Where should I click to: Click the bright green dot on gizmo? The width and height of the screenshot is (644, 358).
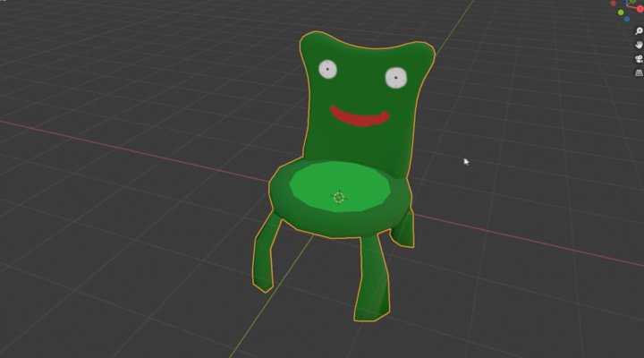click(x=621, y=13)
